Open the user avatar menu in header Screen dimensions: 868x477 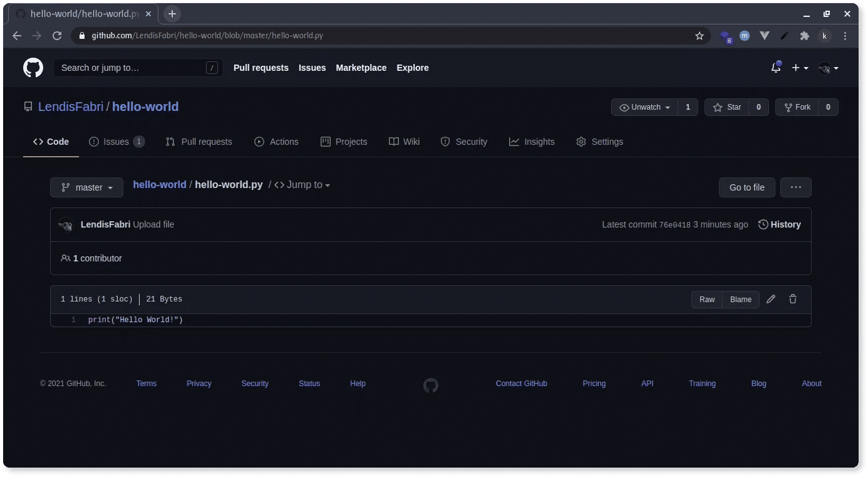pos(829,68)
